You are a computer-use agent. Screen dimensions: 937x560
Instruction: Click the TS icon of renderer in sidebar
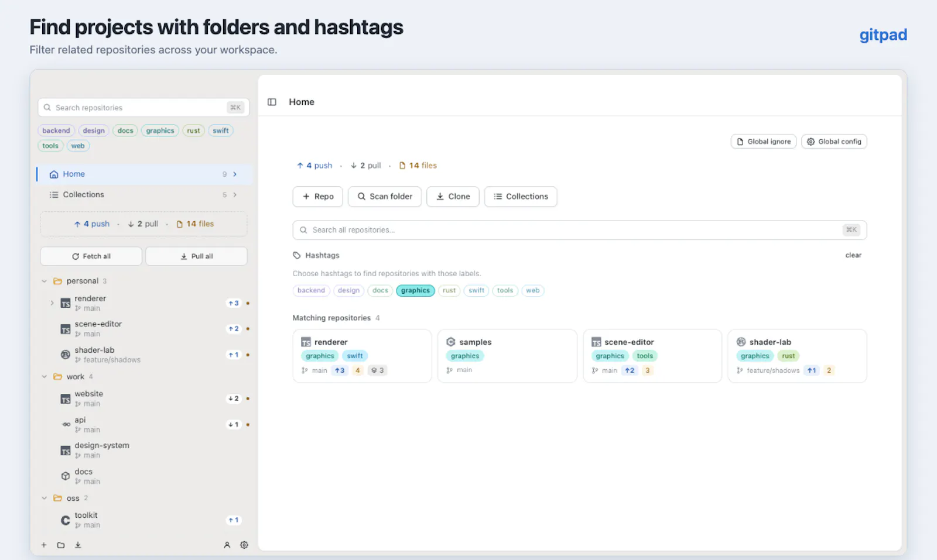pyautogui.click(x=66, y=303)
